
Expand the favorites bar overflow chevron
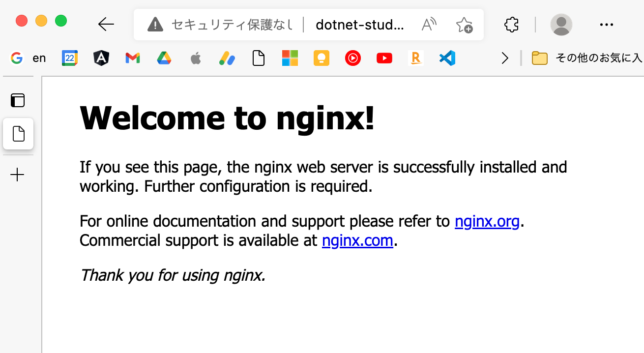point(505,59)
